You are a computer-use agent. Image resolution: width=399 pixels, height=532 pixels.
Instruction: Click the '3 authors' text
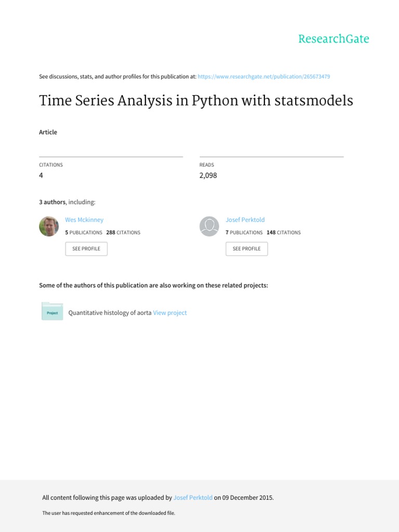[x=52, y=202]
